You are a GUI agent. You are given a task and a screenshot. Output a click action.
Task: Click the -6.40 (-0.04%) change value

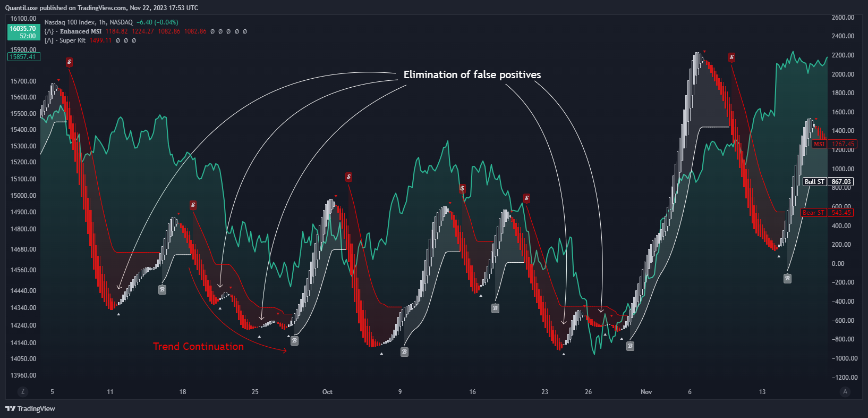157,22
